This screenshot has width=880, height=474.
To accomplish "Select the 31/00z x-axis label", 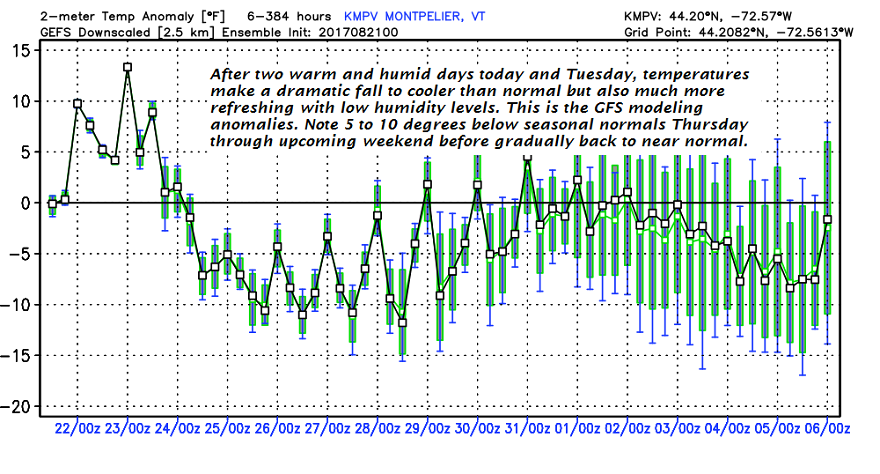I will tap(527, 430).
